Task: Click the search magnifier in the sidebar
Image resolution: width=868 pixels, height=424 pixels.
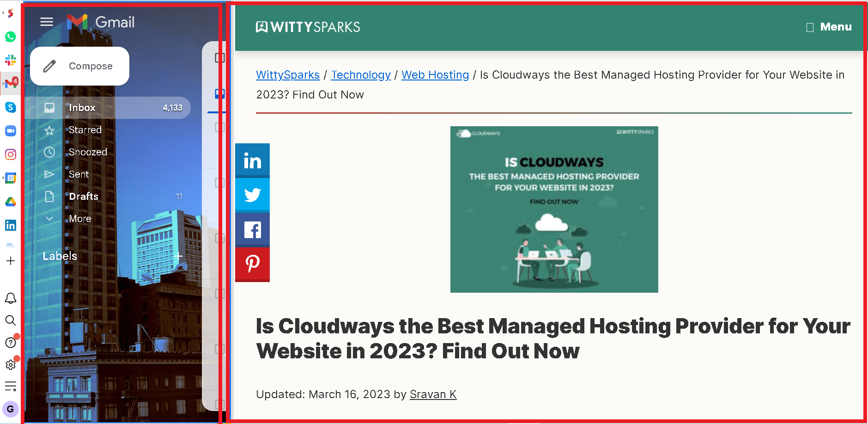Action: (x=10, y=320)
